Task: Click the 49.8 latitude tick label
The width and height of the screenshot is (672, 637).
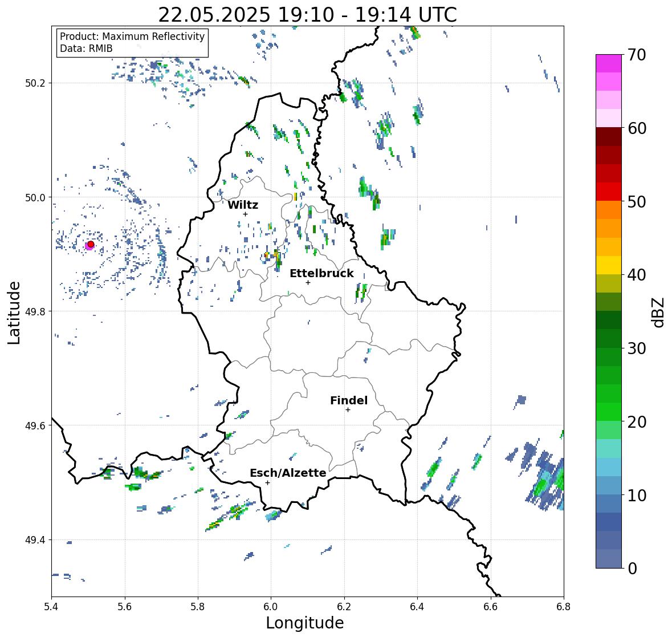Action: click(x=35, y=311)
